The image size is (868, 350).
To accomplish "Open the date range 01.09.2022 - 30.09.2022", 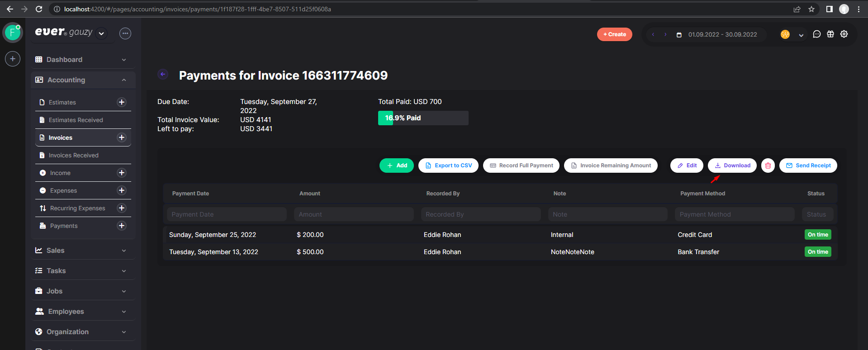I will click(x=722, y=34).
